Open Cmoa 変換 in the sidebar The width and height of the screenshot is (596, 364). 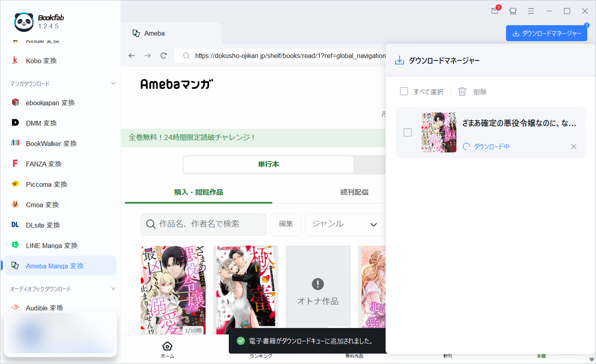(60, 205)
